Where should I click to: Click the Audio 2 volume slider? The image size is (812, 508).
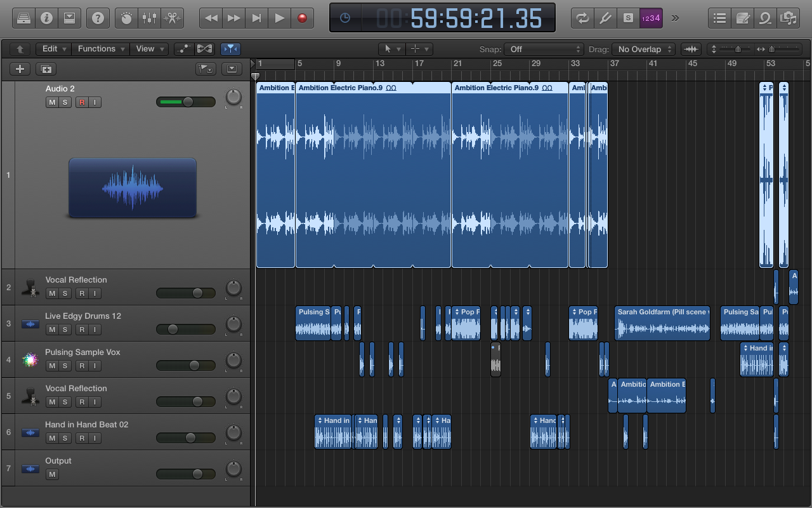(x=186, y=102)
